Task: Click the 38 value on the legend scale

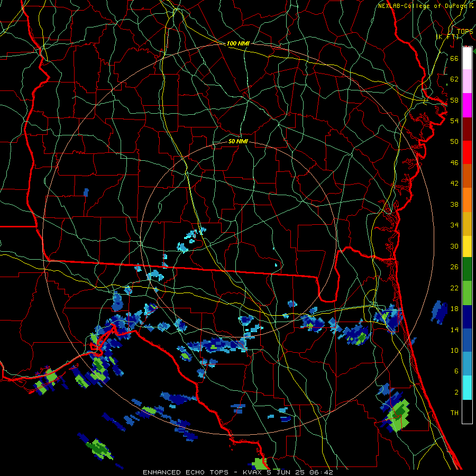Action: pyautogui.click(x=454, y=204)
